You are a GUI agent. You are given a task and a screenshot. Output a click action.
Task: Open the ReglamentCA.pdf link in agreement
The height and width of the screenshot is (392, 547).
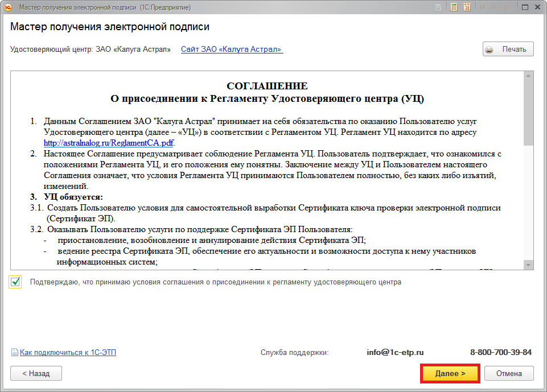pos(109,143)
